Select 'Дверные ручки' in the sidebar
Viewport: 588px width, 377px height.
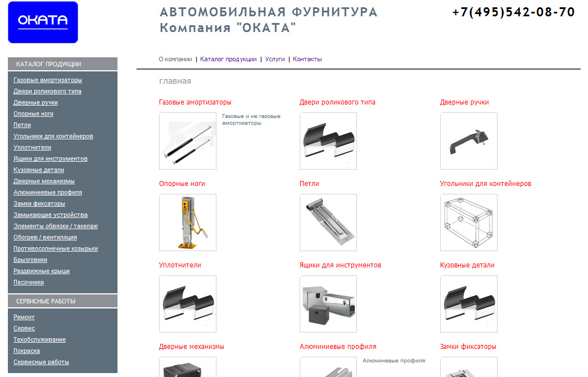(x=35, y=102)
